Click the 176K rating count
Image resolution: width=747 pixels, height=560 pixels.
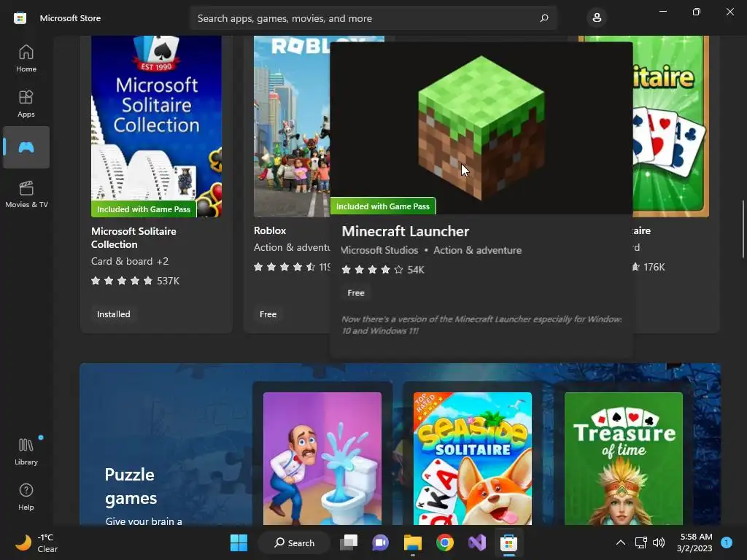(654, 267)
